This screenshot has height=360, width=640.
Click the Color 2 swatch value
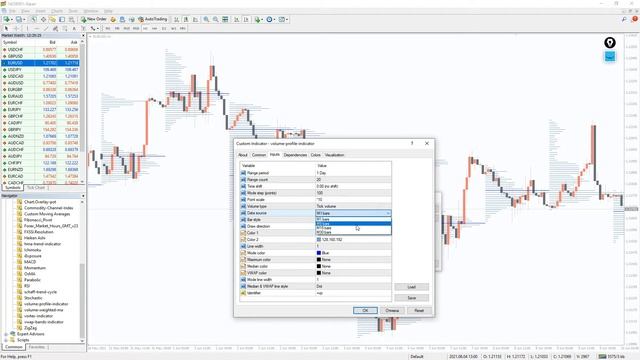[319, 240]
